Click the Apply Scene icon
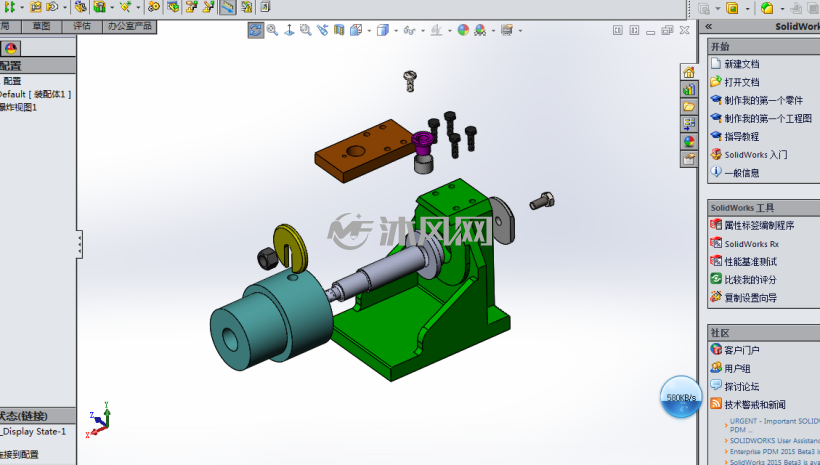Image resolution: width=820 pixels, height=465 pixels. tap(480, 30)
